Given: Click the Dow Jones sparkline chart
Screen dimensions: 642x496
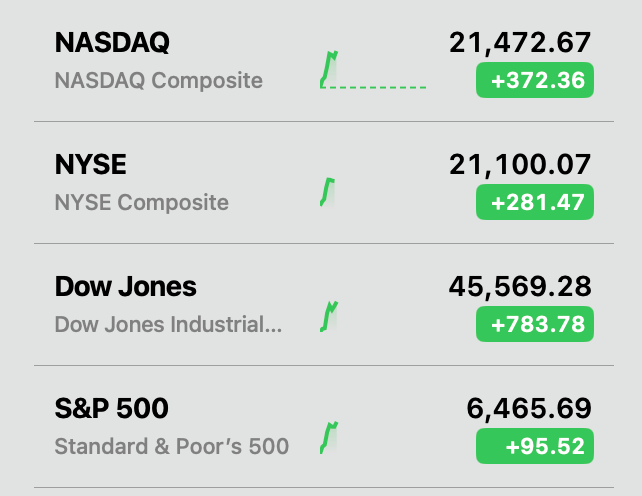Looking at the screenshot, I should coord(329,315).
